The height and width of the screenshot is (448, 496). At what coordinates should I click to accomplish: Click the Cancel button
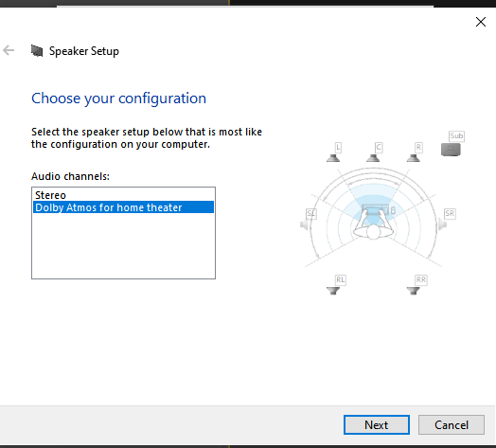452,424
